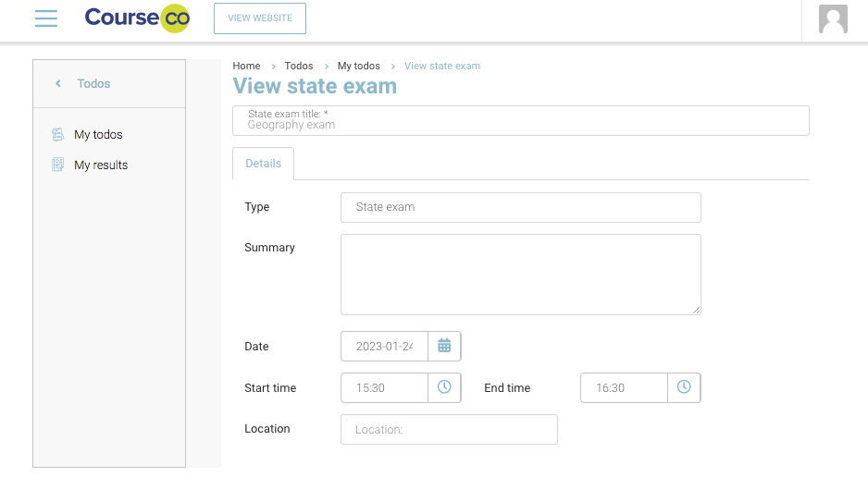
Task: Click the My todos sidebar icon
Action: tap(57, 135)
